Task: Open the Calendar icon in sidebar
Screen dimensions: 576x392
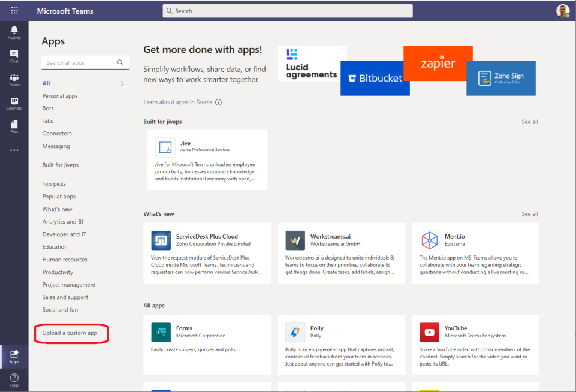Action: pos(14,103)
